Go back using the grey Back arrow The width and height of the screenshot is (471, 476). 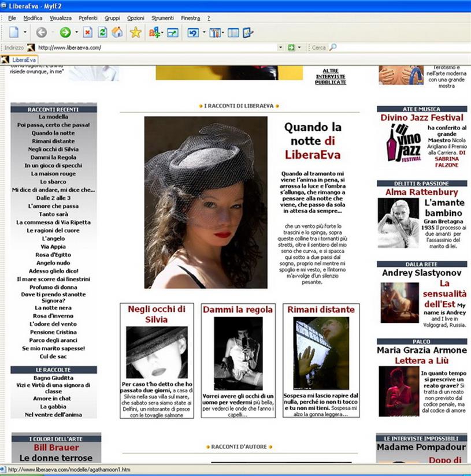point(41,32)
